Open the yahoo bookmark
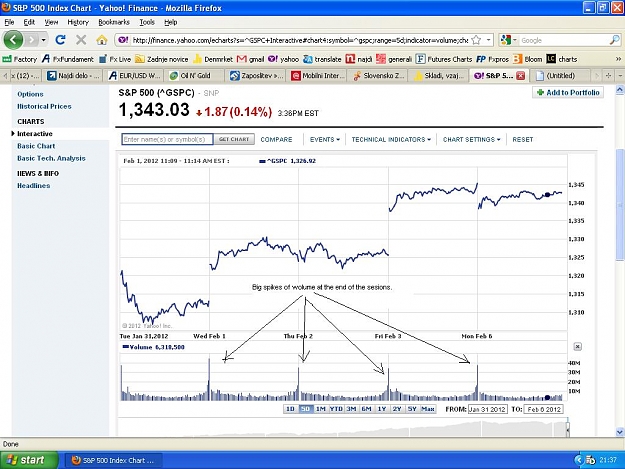 pos(283,59)
